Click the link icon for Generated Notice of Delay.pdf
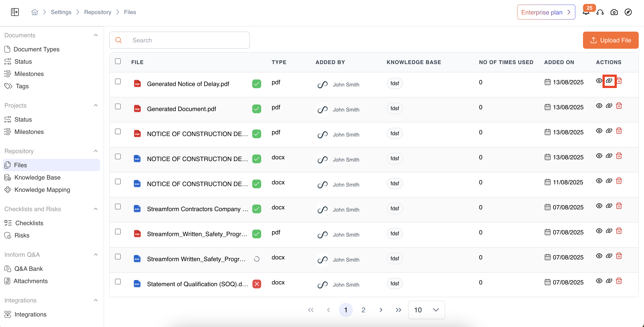This screenshot has width=644, height=327. [x=609, y=81]
